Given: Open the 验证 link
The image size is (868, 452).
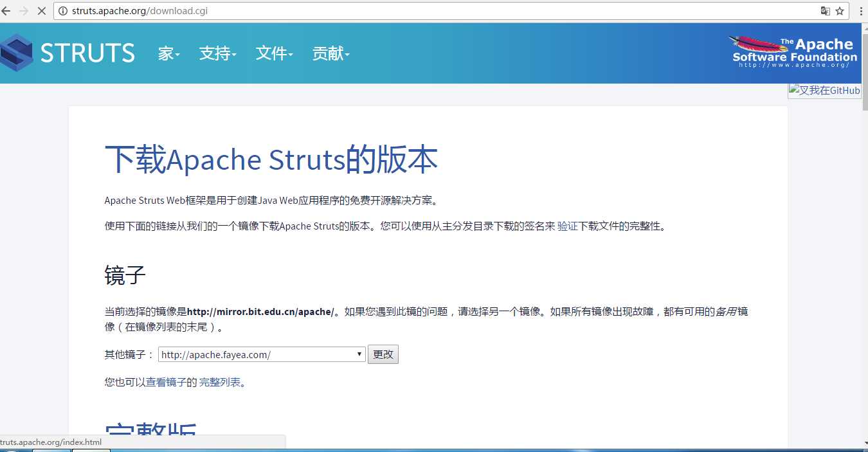Looking at the screenshot, I should tap(567, 226).
